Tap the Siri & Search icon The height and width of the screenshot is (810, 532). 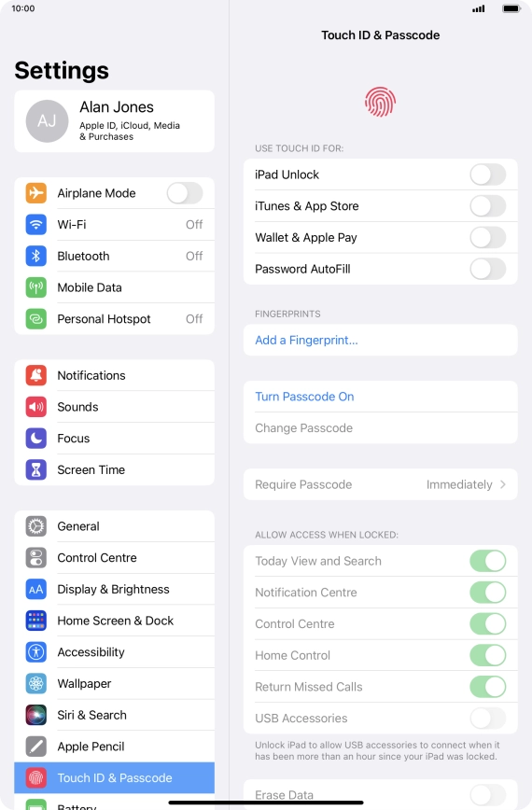coord(36,716)
